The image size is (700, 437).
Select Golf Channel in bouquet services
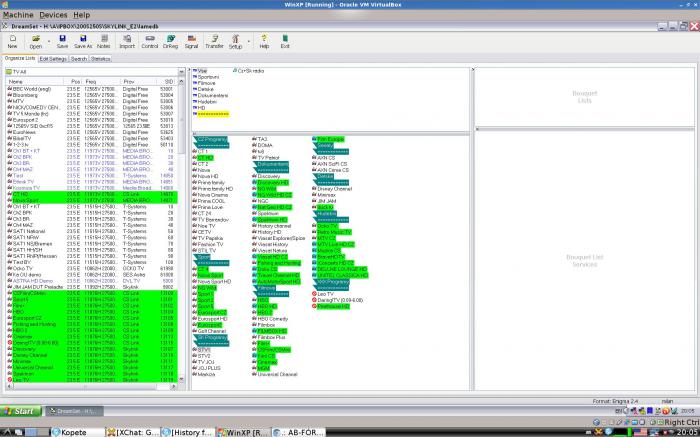coord(209,331)
